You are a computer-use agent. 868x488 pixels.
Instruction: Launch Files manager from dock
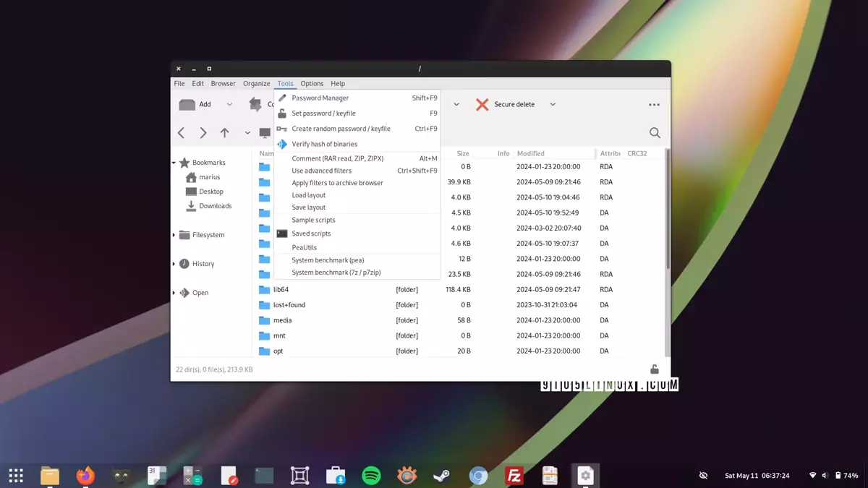click(x=50, y=475)
